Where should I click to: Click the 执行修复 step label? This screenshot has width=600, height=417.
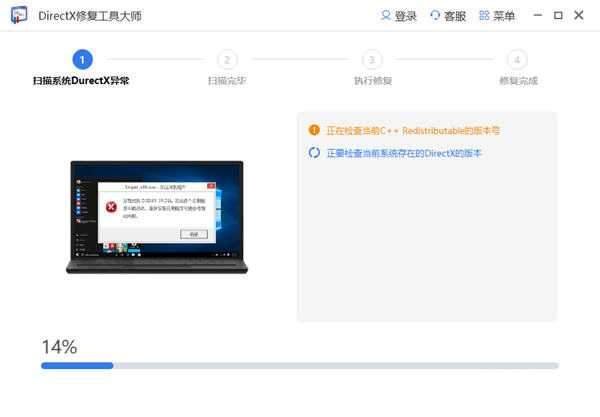coord(373,81)
